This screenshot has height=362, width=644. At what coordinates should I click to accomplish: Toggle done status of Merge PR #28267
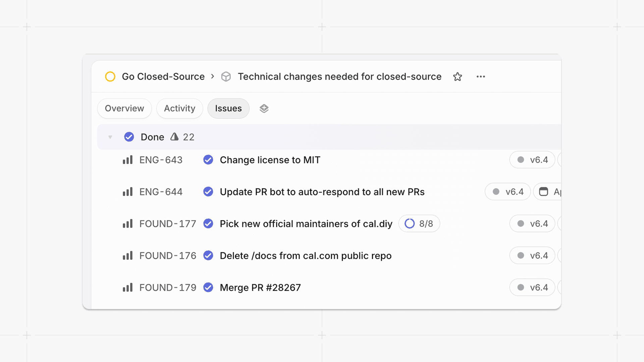tap(208, 288)
